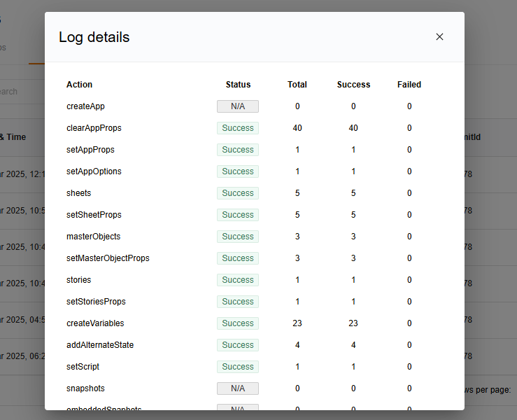Click the Success badge for createVariables
Viewport: 517px width, 420px height.
point(238,323)
